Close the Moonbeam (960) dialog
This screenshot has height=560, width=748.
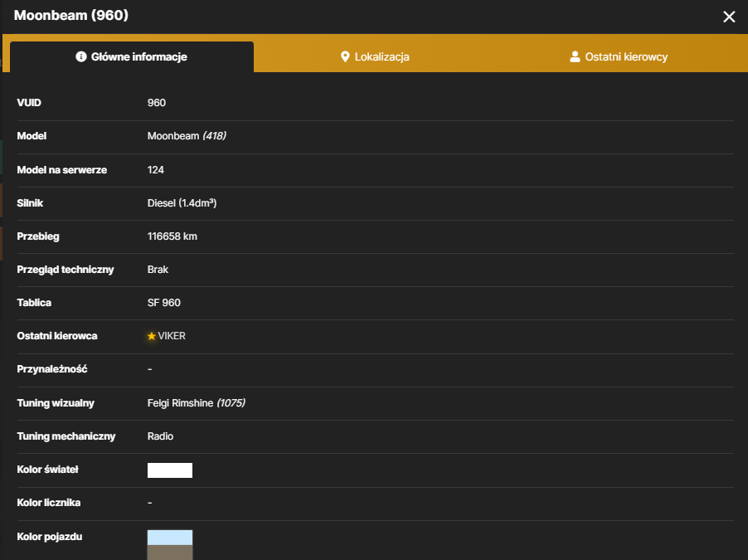click(728, 17)
